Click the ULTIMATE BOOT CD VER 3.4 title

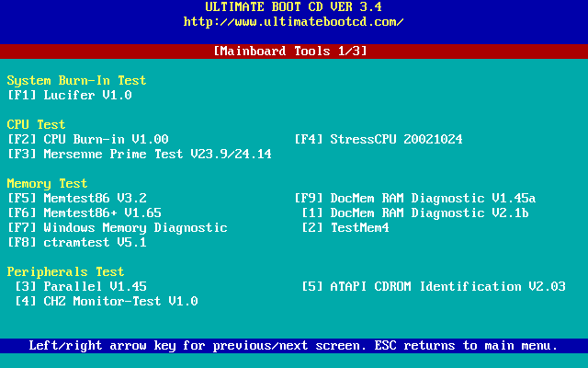[294, 6]
